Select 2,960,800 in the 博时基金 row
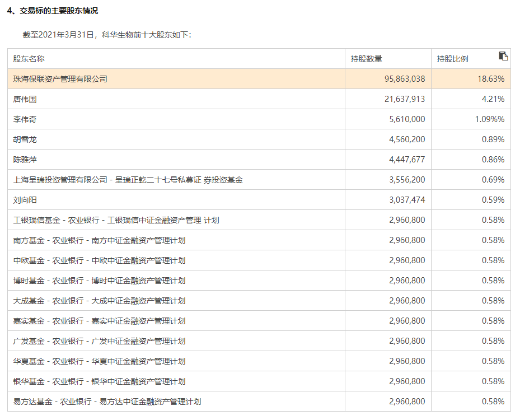Viewport: 520px width, 420px height. click(407, 281)
